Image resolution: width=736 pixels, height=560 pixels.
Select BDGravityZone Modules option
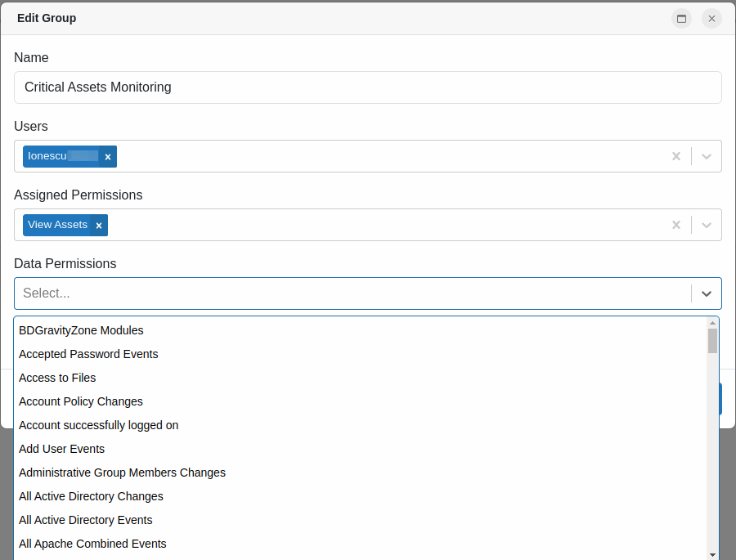tap(81, 330)
